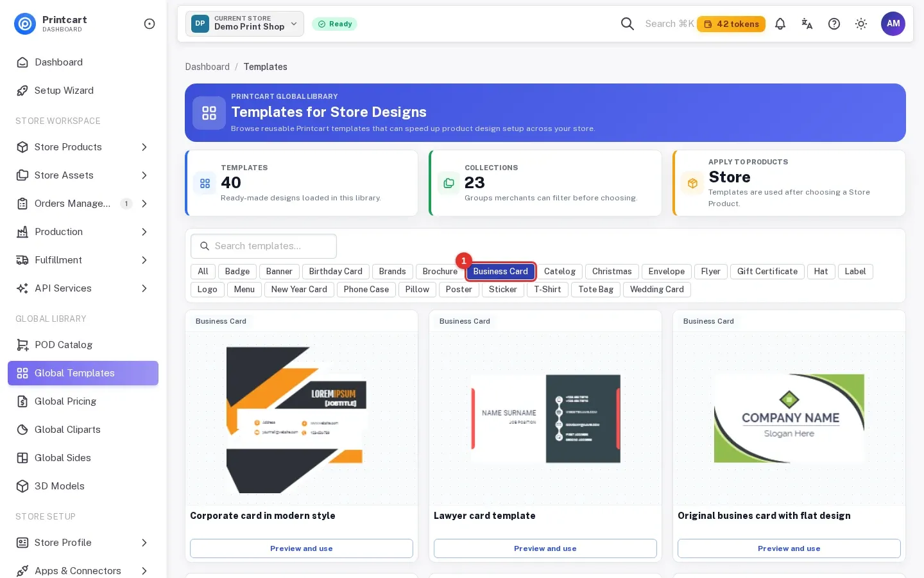Click the Store Profile icon
924x578 pixels.
[x=22, y=543]
